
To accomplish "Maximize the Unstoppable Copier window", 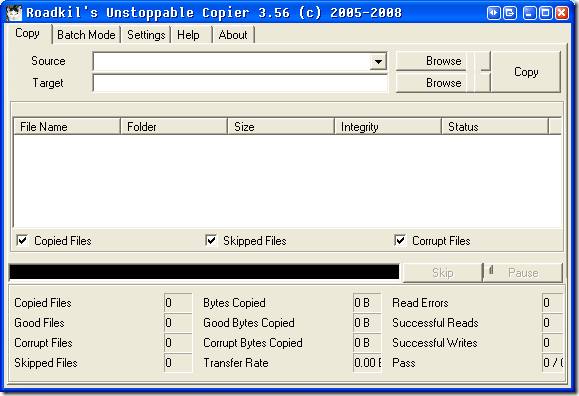I will tap(545, 13).
